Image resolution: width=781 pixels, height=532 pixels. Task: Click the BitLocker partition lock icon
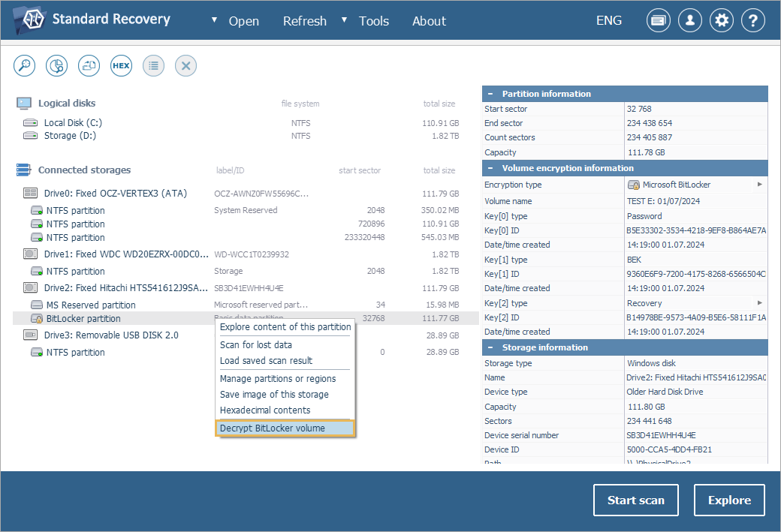click(37, 318)
